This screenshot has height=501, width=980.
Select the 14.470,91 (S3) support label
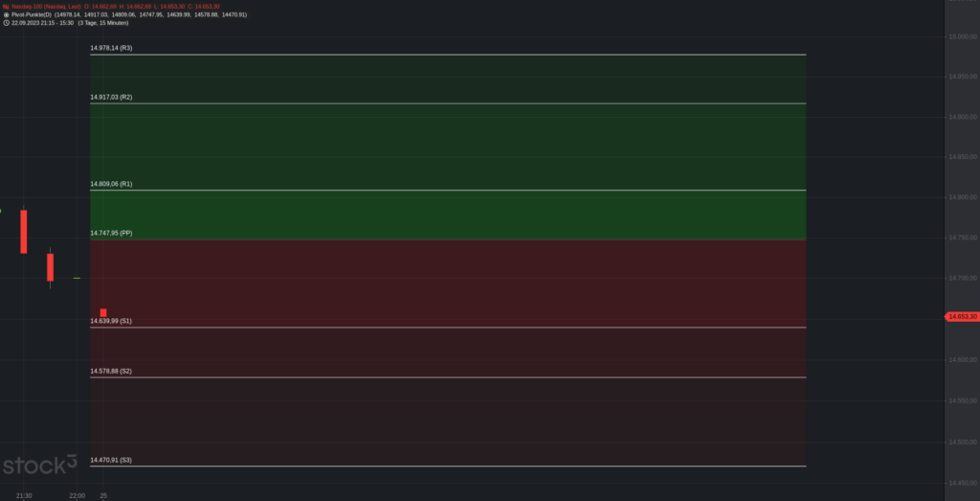[111, 461]
